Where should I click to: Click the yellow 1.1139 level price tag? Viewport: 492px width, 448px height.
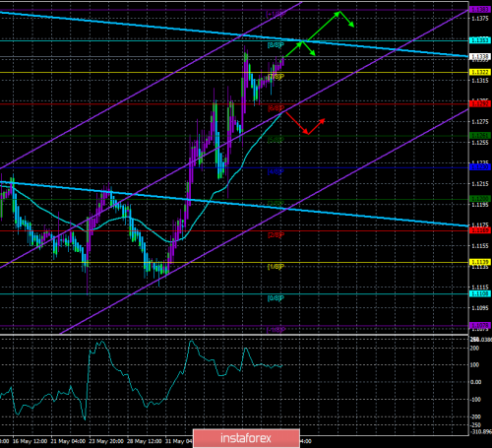coord(480,262)
